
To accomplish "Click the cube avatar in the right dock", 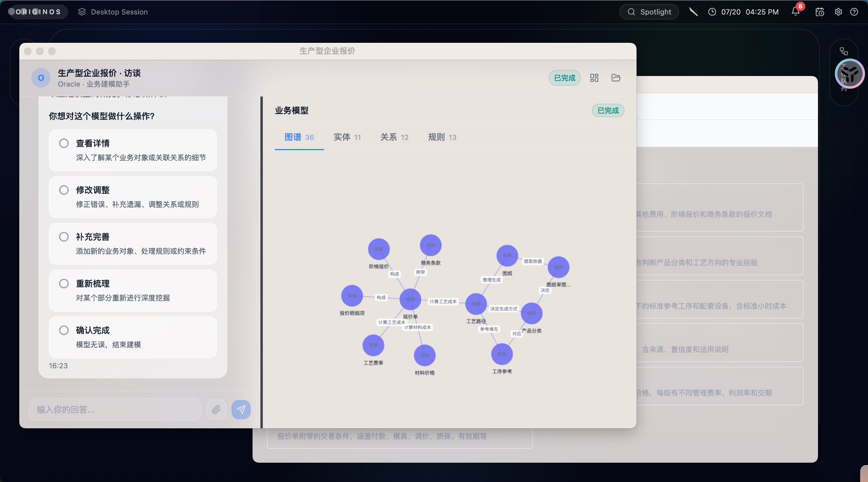I will 850,74.
